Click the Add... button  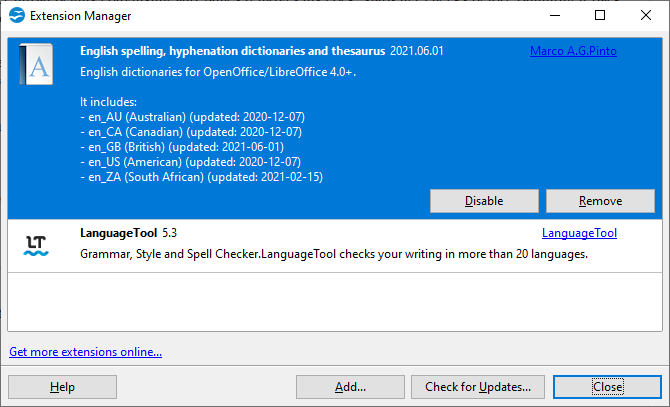click(350, 386)
